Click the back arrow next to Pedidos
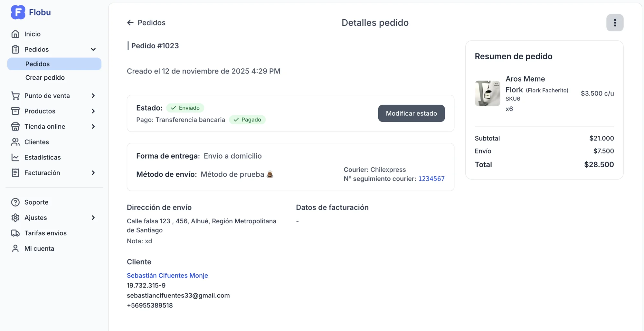Image resolution: width=644 pixels, height=331 pixels. (130, 23)
